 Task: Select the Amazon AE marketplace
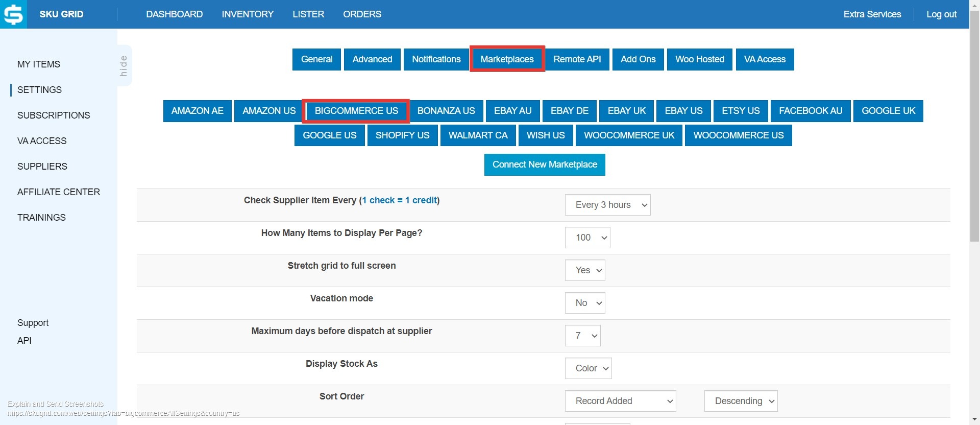tap(198, 111)
